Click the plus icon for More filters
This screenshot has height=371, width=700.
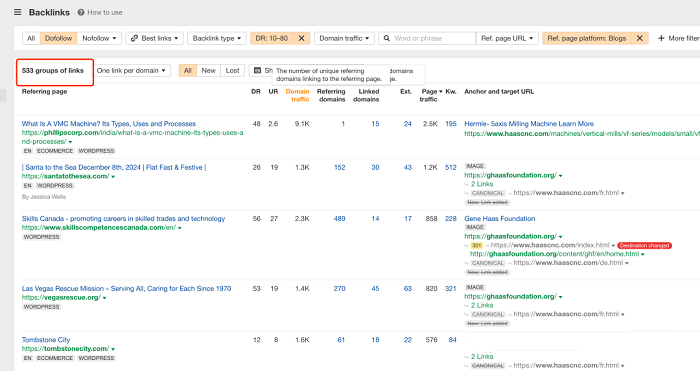coord(661,38)
